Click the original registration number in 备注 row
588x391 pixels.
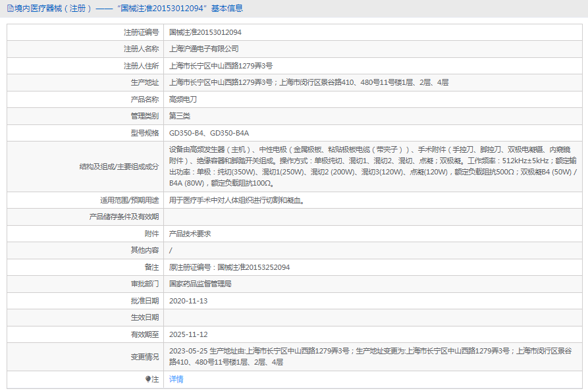click(229, 267)
